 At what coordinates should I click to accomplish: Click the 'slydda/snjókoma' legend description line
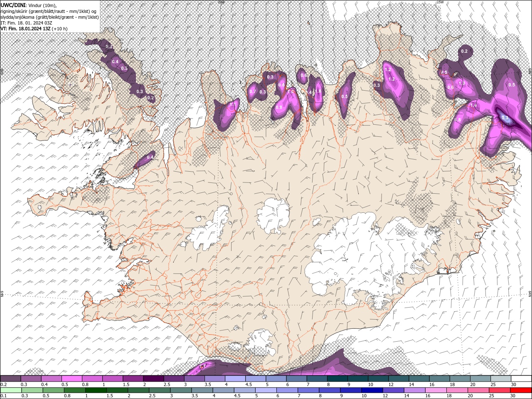[x=49, y=17]
